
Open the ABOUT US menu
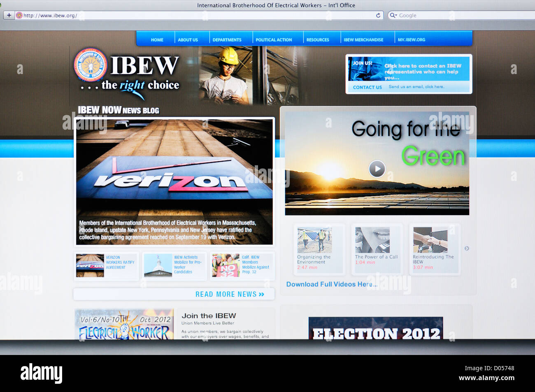click(x=188, y=40)
